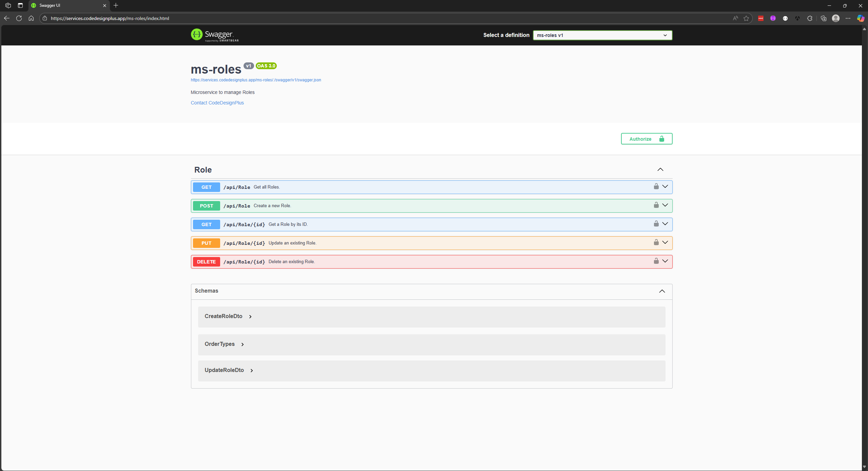868x471 pixels.
Task: Click GET badge for Get a Role by its ID
Action: (x=206, y=224)
